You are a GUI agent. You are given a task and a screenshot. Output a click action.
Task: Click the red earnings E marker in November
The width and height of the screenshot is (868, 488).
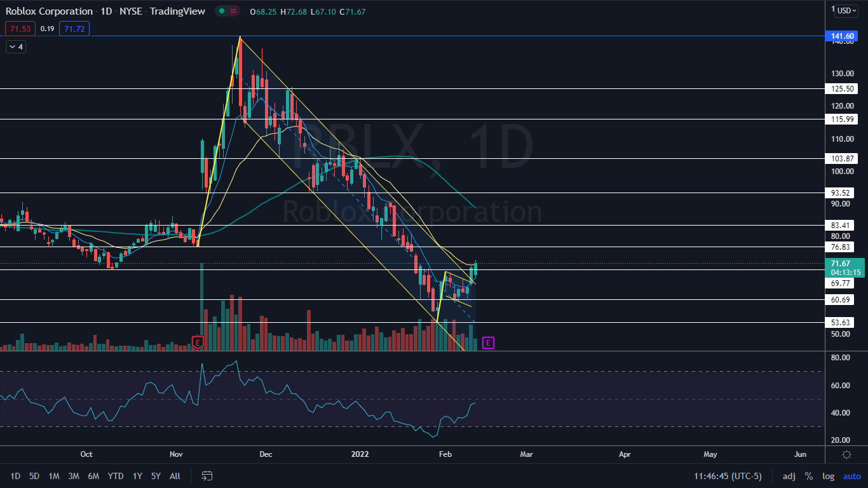[x=198, y=342]
